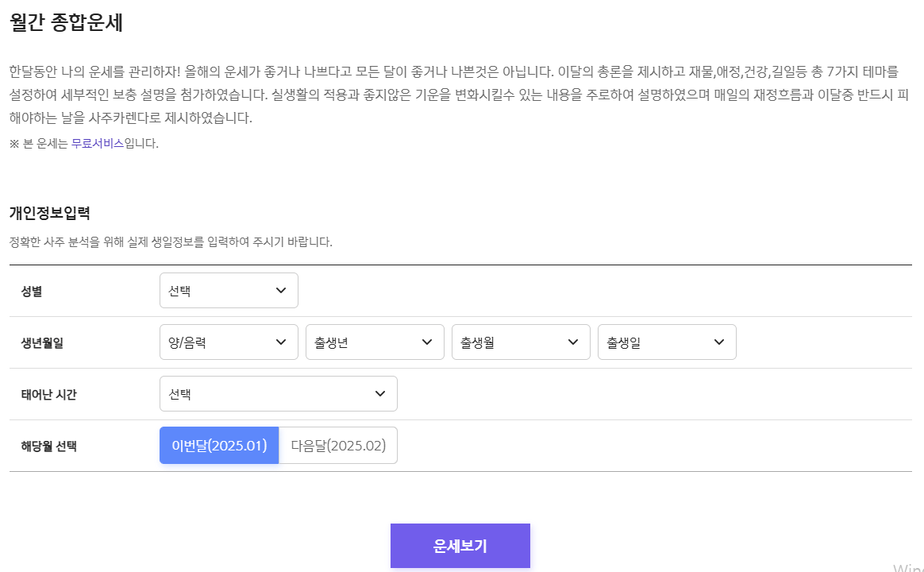Open the birth time selection menu

(x=279, y=393)
